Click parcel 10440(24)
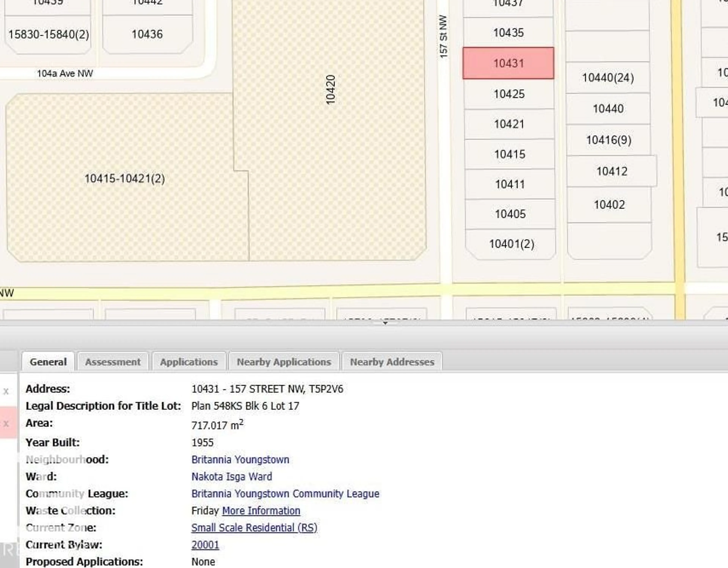Screen dimensions: 728x568 click(x=609, y=77)
